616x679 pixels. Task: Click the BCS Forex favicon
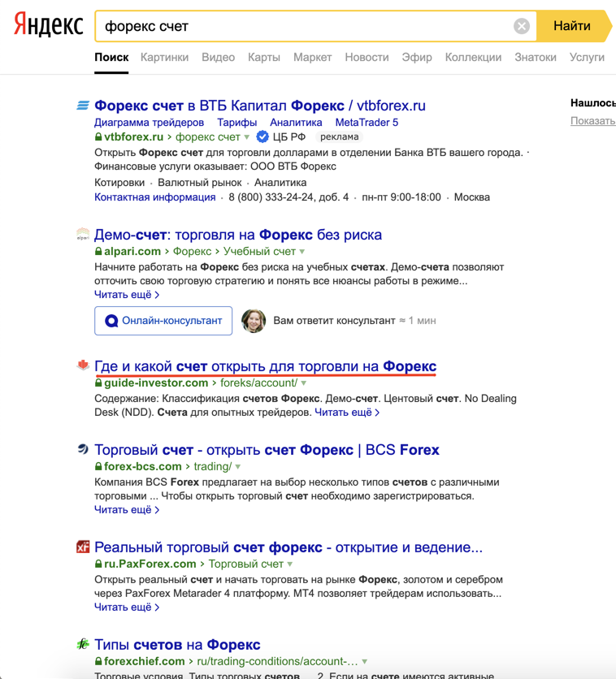(83, 449)
